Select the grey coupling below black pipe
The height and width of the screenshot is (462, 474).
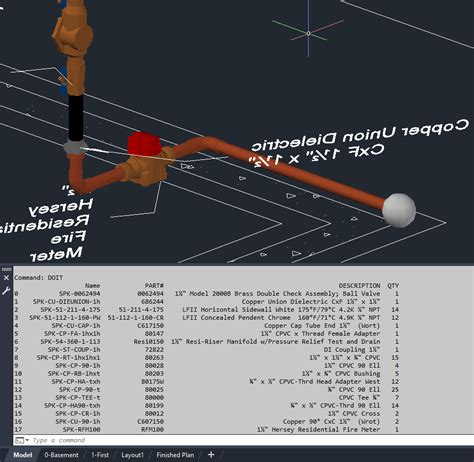coord(75,147)
